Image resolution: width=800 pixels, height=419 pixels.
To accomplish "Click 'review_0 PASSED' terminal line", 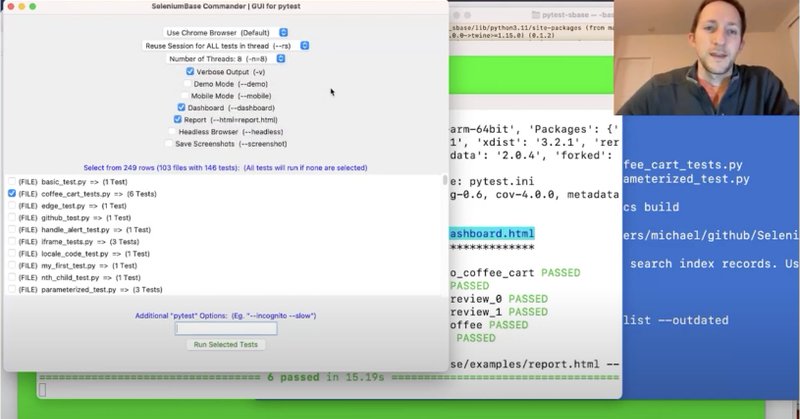I will tap(498, 299).
